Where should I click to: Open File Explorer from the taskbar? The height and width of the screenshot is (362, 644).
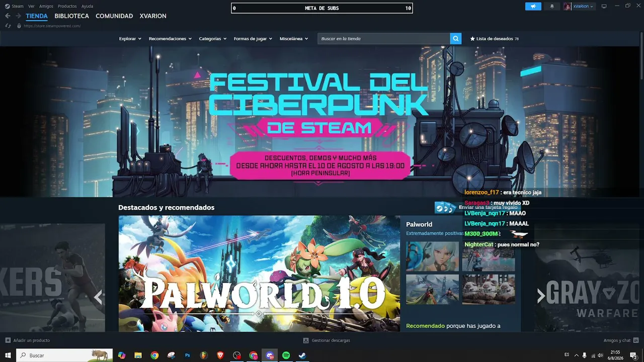click(138, 355)
